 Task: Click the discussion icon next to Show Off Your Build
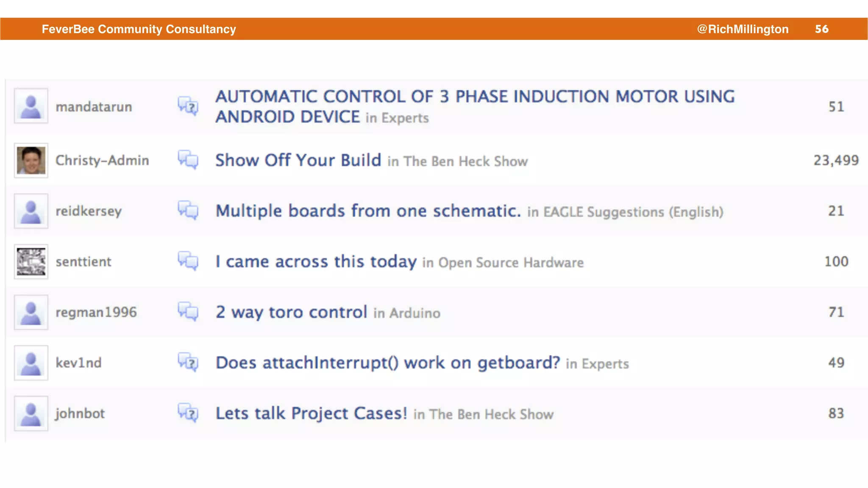pos(188,160)
